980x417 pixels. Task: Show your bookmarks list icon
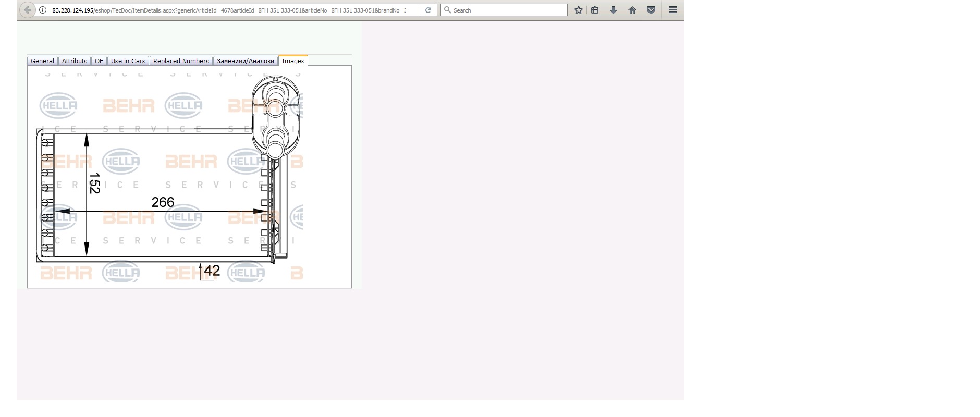pyautogui.click(x=595, y=10)
